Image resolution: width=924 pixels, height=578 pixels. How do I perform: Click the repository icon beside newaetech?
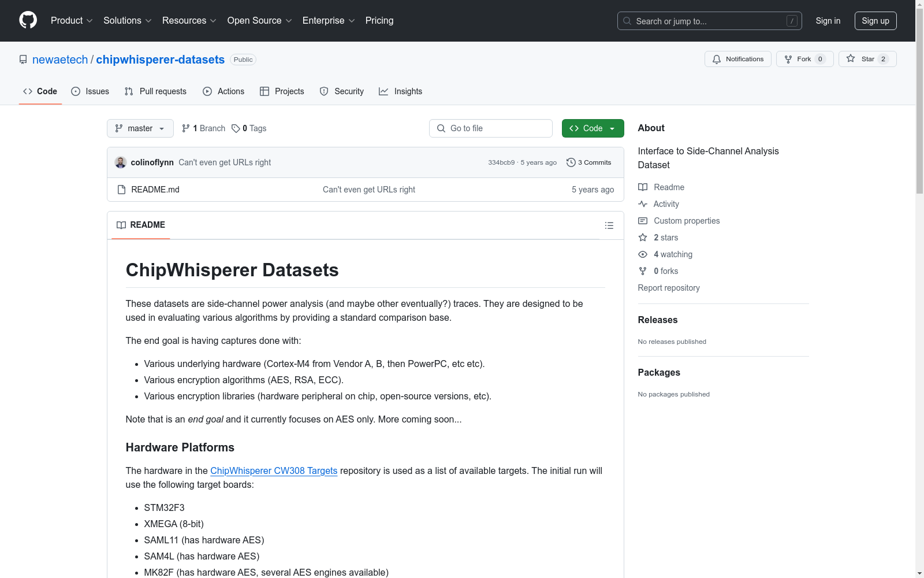[x=23, y=60]
